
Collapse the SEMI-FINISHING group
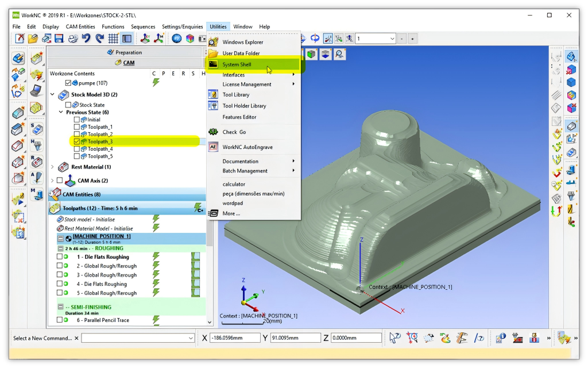tap(60, 307)
